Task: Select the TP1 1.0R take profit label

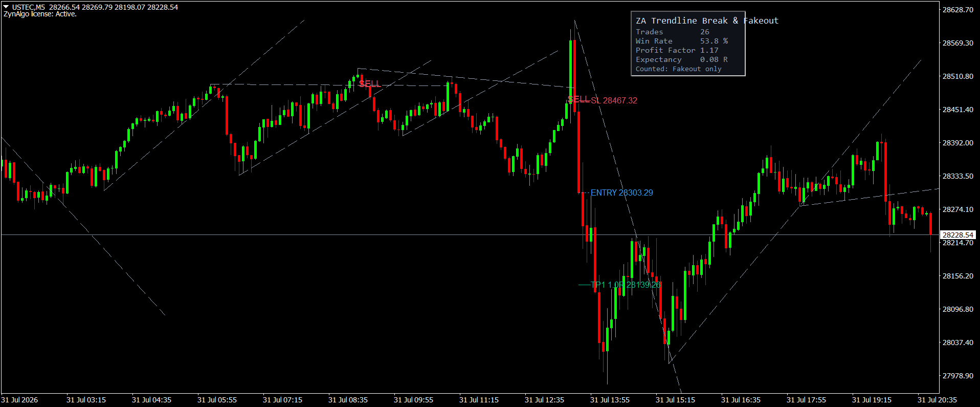Action: 626,285
